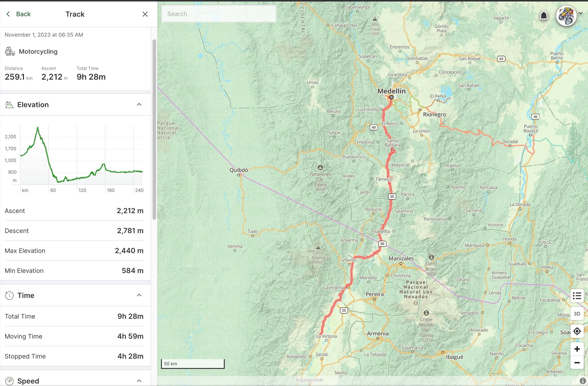Collapse the Time section
Screen dimensions: 588x386
click(139, 295)
